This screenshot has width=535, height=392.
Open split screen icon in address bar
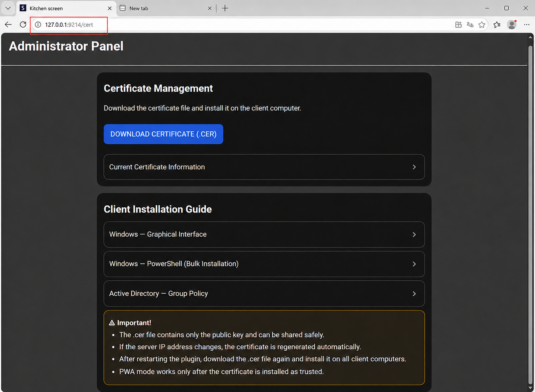pos(458,24)
